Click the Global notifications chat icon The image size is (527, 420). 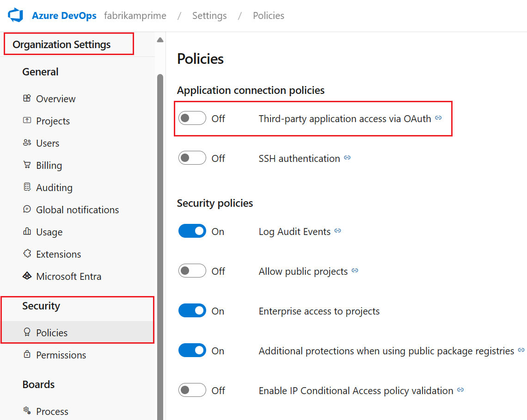pos(27,209)
